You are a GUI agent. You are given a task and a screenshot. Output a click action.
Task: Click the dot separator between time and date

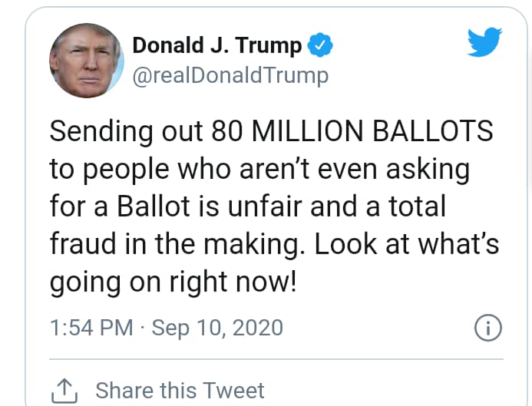(144, 328)
